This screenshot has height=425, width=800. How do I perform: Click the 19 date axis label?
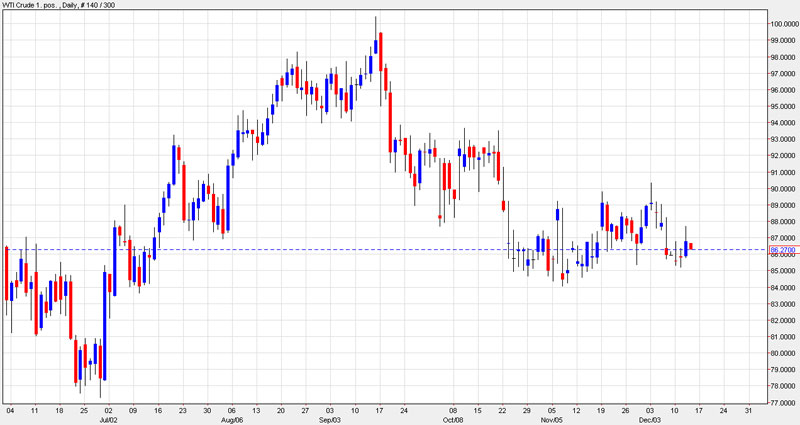[x=601, y=411]
